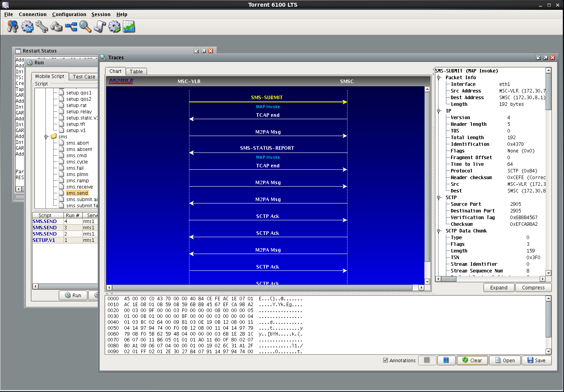This screenshot has height=392, width=564.
Task: Collapse the sms folder in script tree
Action: tap(46, 137)
